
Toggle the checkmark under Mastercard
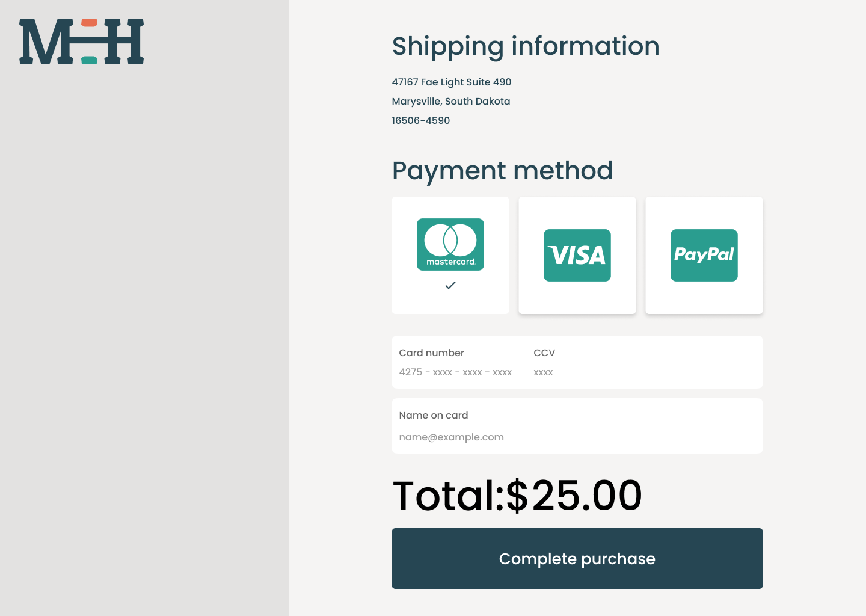(450, 286)
